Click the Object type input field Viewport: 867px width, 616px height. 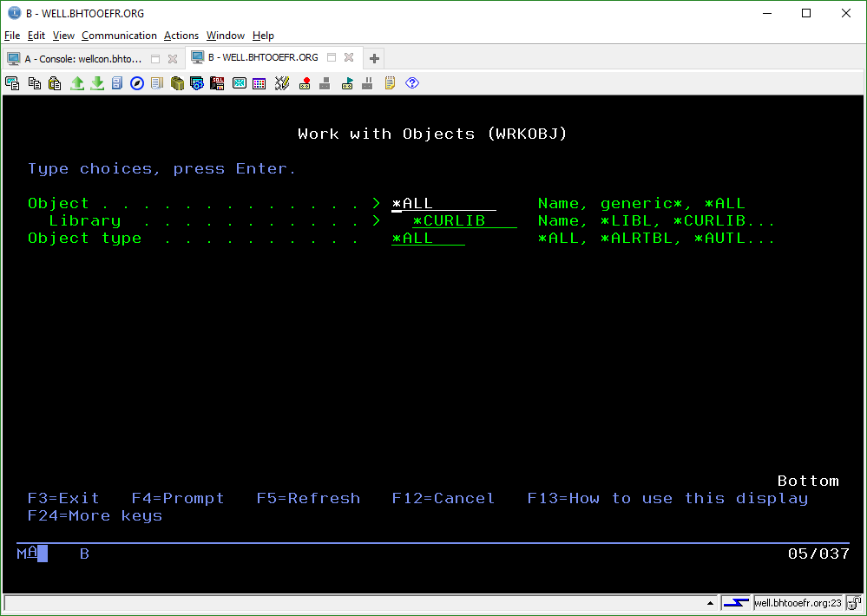pos(428,239)
